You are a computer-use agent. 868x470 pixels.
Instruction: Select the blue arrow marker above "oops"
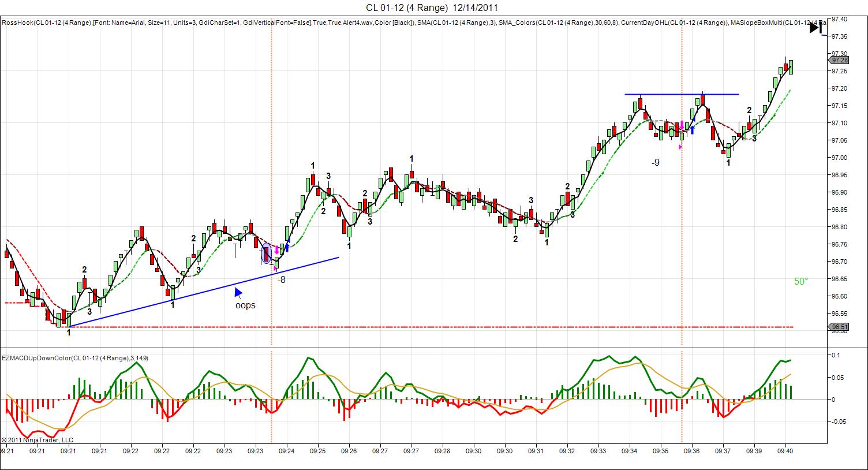[x=238, y=292]
